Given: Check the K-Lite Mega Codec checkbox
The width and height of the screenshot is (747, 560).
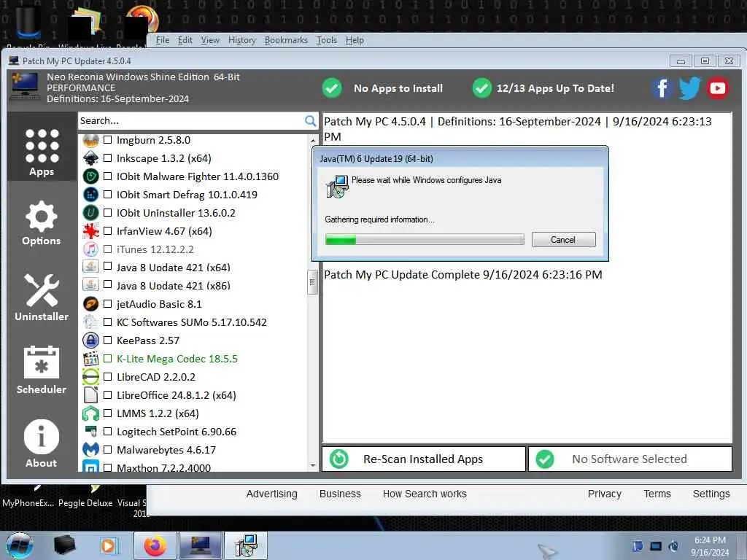Looking at the screenshot, I should tap(108, 359).
